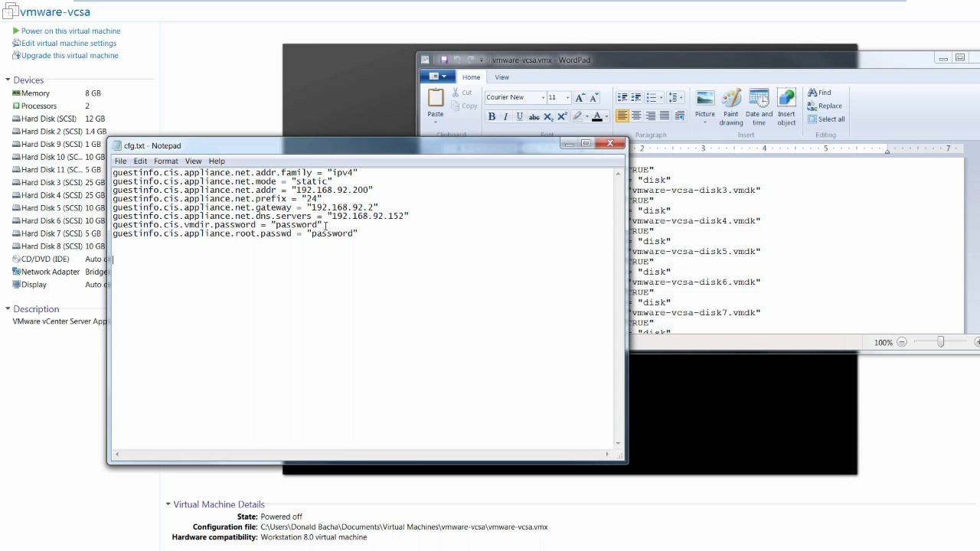Click Replace in WordPad Editing group
Image resolution: width=980 pixels, height=551 pixels.
[x=825, y=106]
